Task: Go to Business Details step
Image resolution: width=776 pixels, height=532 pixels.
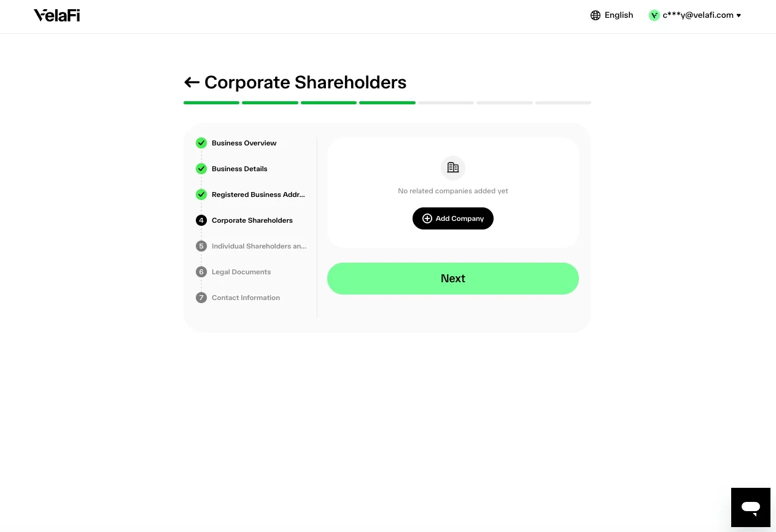Action: coord(239,169)
